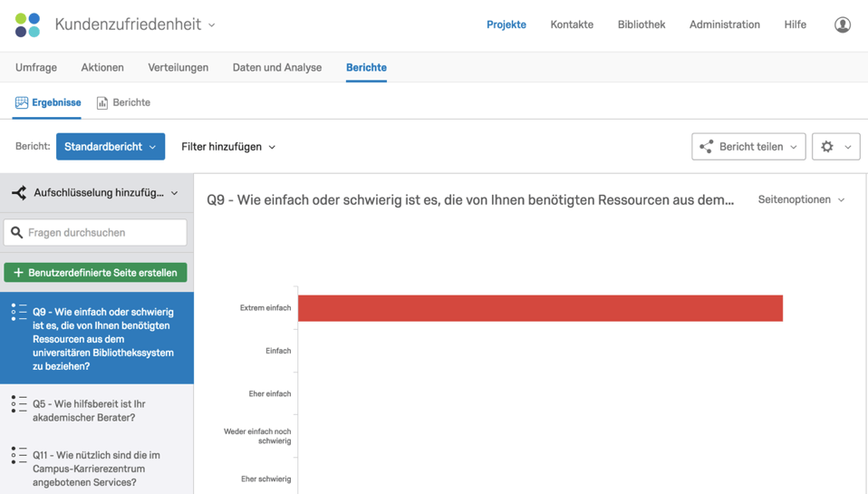Switch to the Verteilungen tab
The width and height of the screenshot is (868, 494).
coord(178,68)
